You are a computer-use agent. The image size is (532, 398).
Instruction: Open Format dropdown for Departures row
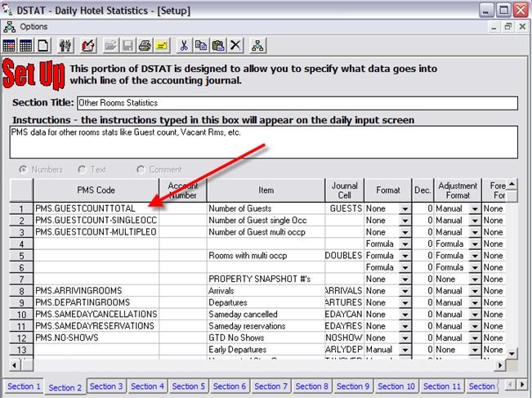click(405, 302)
